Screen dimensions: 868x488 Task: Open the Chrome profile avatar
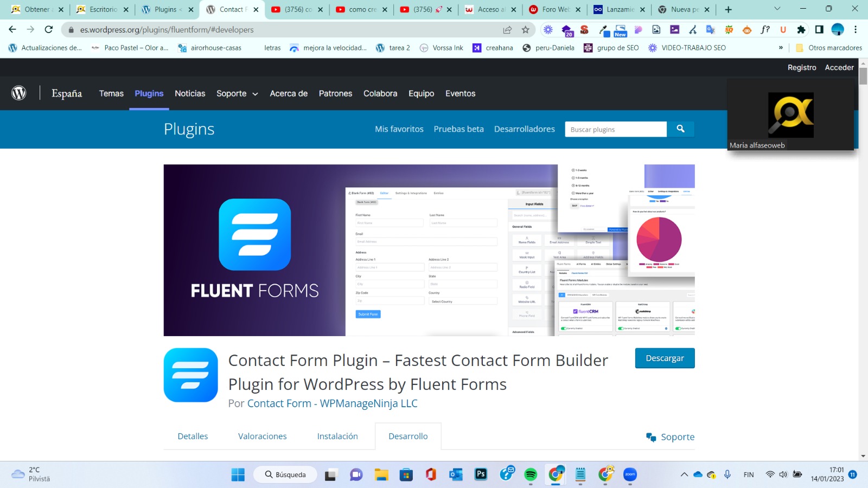point(838,30)
